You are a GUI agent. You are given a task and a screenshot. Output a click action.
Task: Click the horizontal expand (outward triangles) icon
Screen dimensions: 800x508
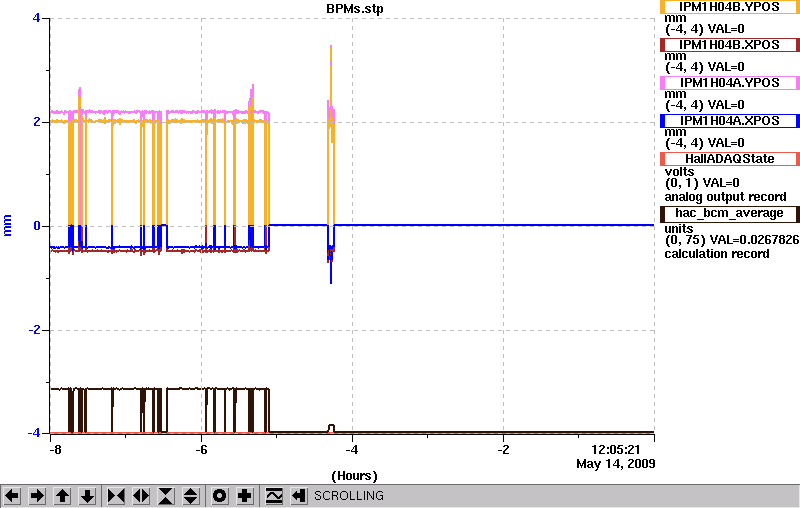[141, 496]
